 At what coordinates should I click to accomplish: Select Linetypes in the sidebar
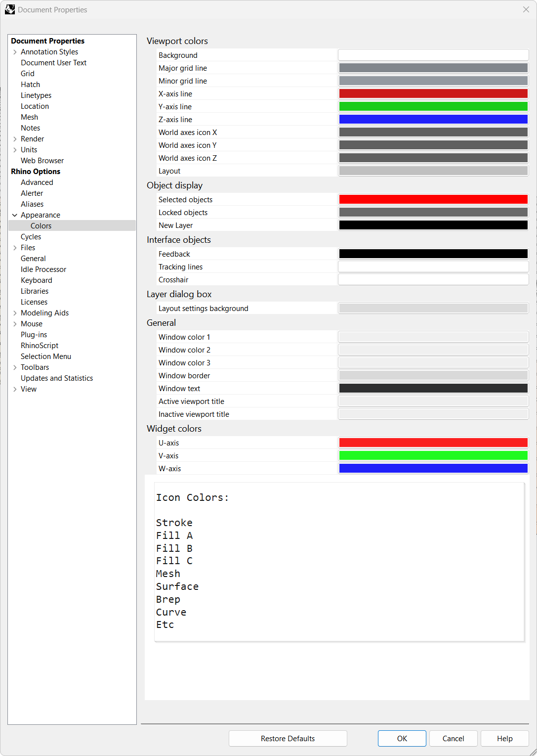coord(36,95)
